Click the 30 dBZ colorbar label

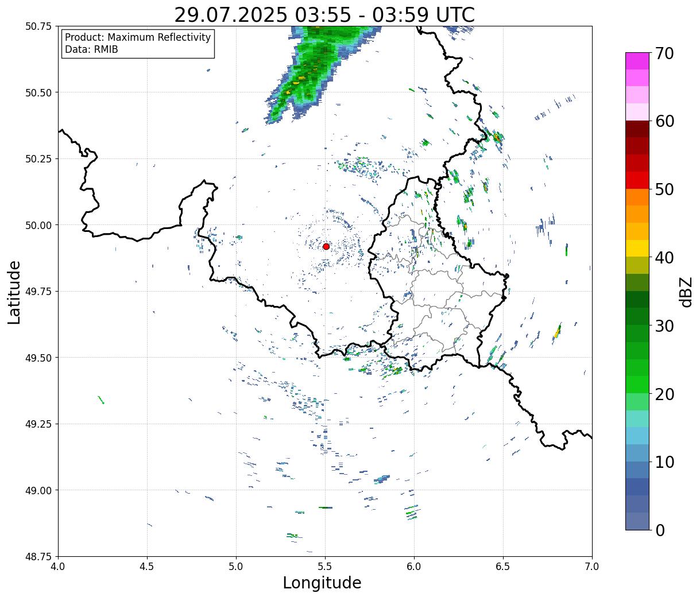(x=664, y=326)
